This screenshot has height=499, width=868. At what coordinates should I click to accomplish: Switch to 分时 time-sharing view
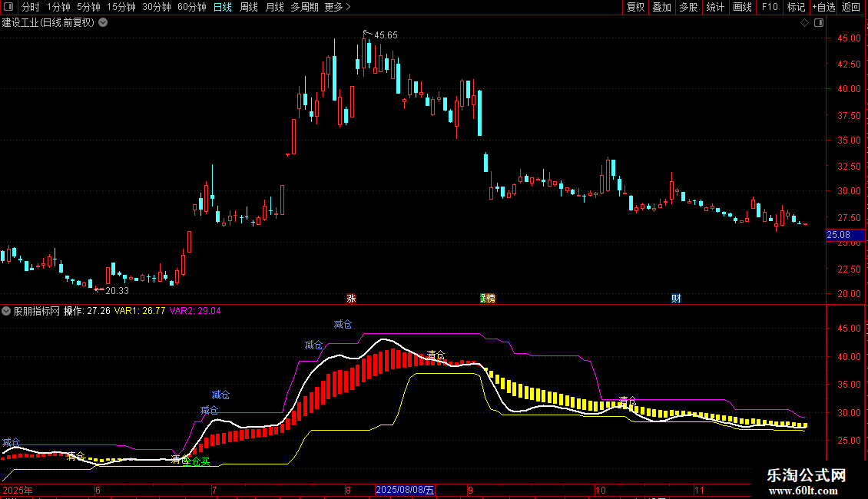pos(31,7)
